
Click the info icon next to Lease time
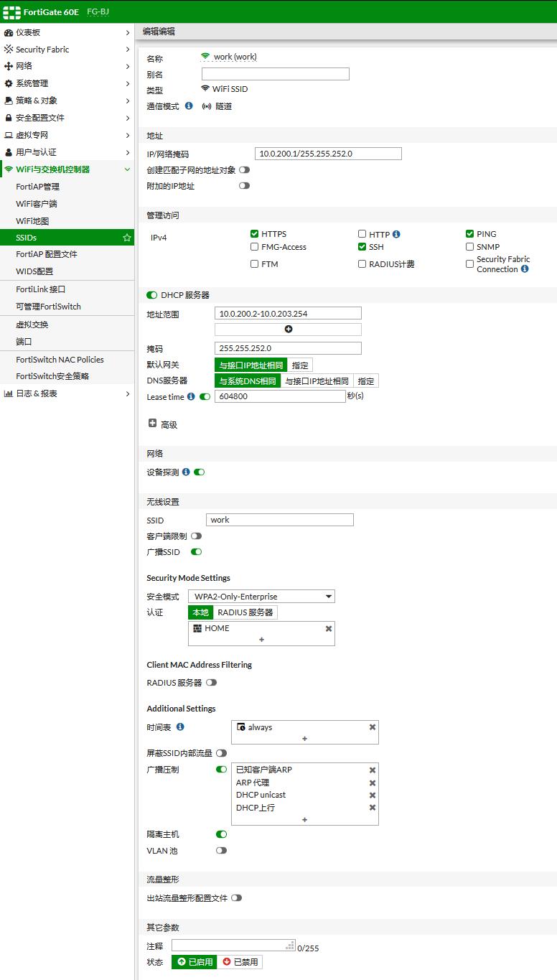[191, 396]
